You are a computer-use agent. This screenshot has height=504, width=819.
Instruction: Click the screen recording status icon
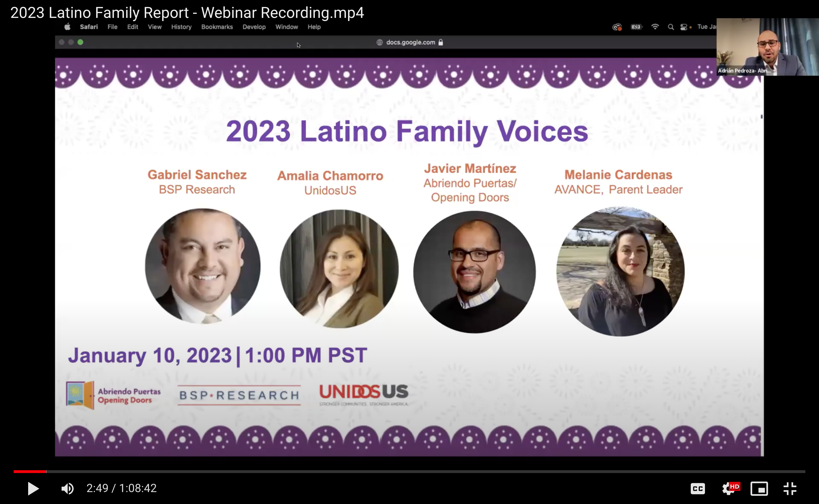tap(617, 27)
